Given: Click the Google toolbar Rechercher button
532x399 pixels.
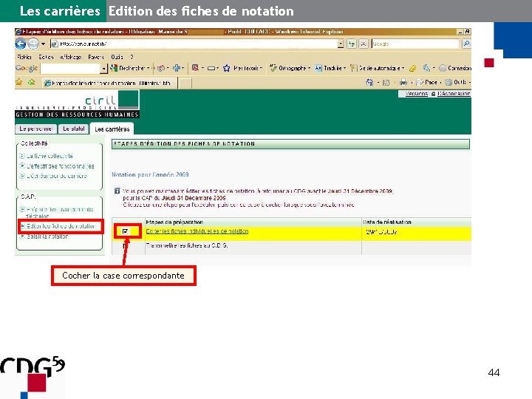Looking at the screenshot, I should 129,68.
